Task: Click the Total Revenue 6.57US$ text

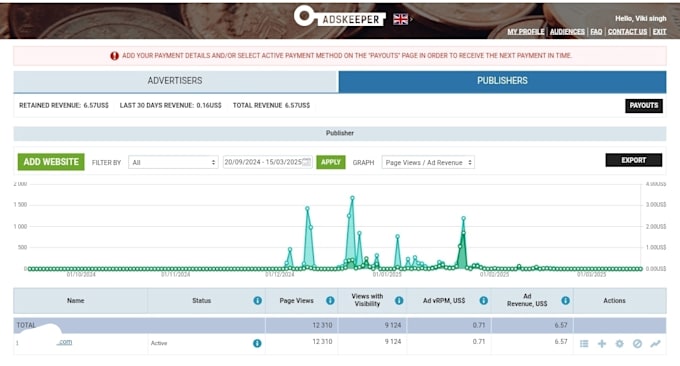Action: (x=271, y=105)
